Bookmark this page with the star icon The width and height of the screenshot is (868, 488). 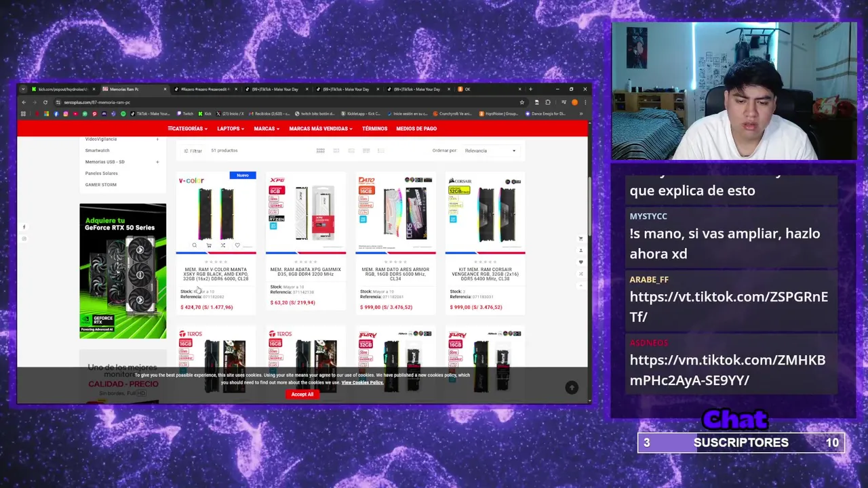521,102
